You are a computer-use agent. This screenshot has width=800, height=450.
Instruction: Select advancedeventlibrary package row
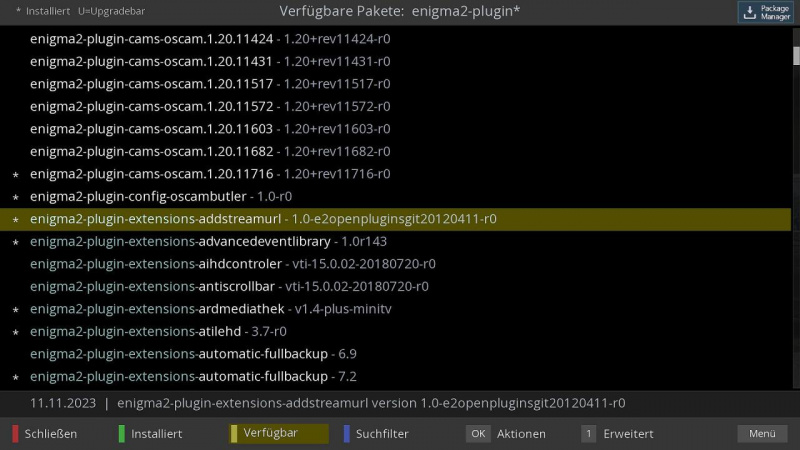[395, 241]
